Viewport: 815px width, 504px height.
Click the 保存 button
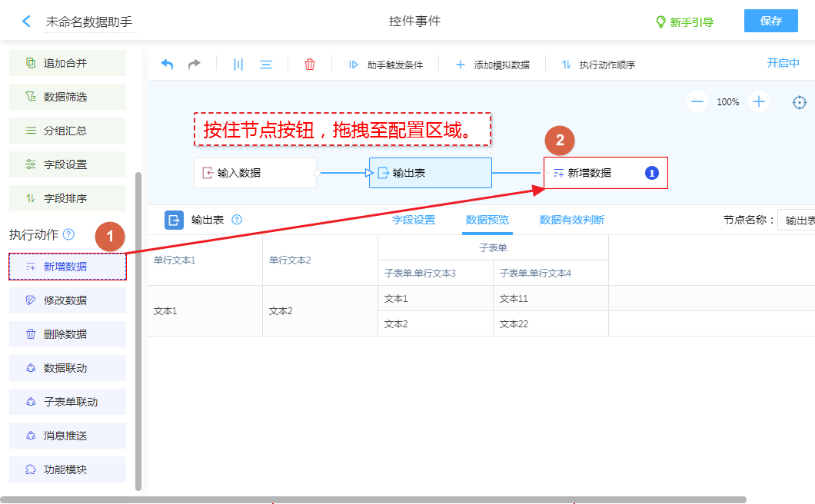[x=770, y=21]
